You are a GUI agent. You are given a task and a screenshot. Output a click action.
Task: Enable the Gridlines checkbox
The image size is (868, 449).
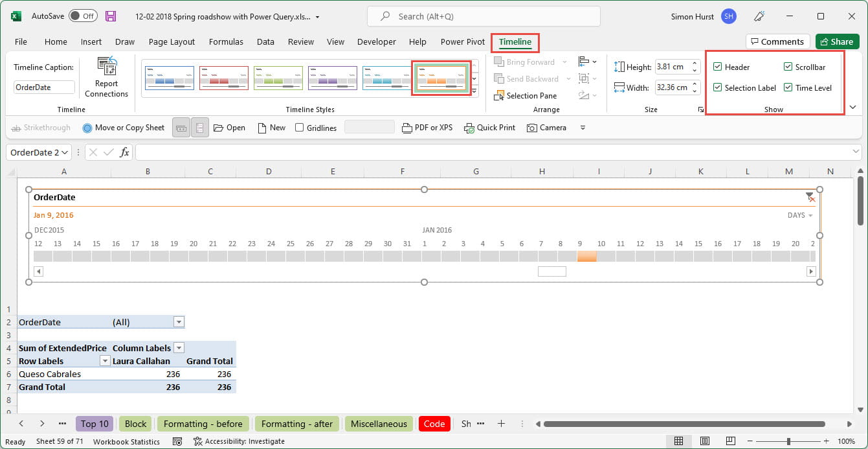click(299, 128)
